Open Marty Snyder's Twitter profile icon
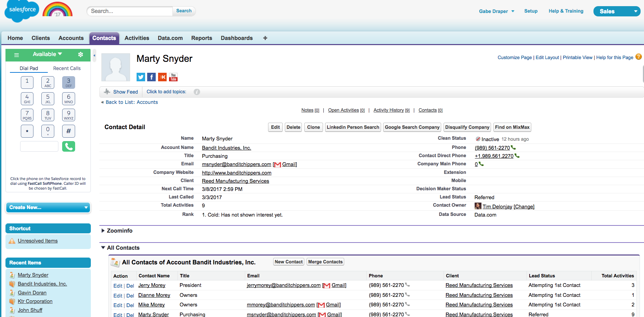Screen dimensions: 644x317 click(x=141, y=77)
